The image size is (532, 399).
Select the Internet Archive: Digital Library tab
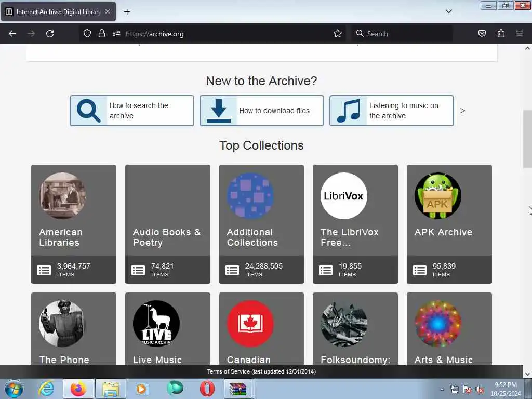click(x=58, y=11)
